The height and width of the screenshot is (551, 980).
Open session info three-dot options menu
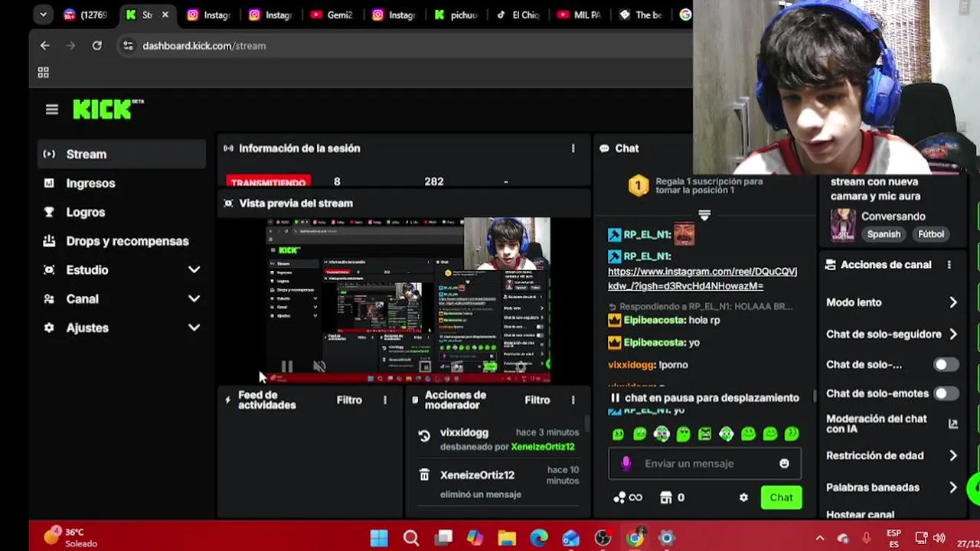573,148
